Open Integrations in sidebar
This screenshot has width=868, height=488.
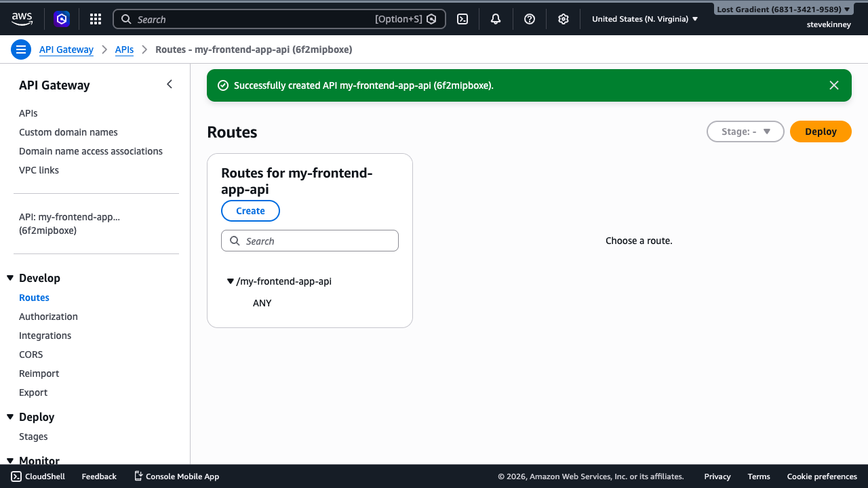click(x=45, y=335)
